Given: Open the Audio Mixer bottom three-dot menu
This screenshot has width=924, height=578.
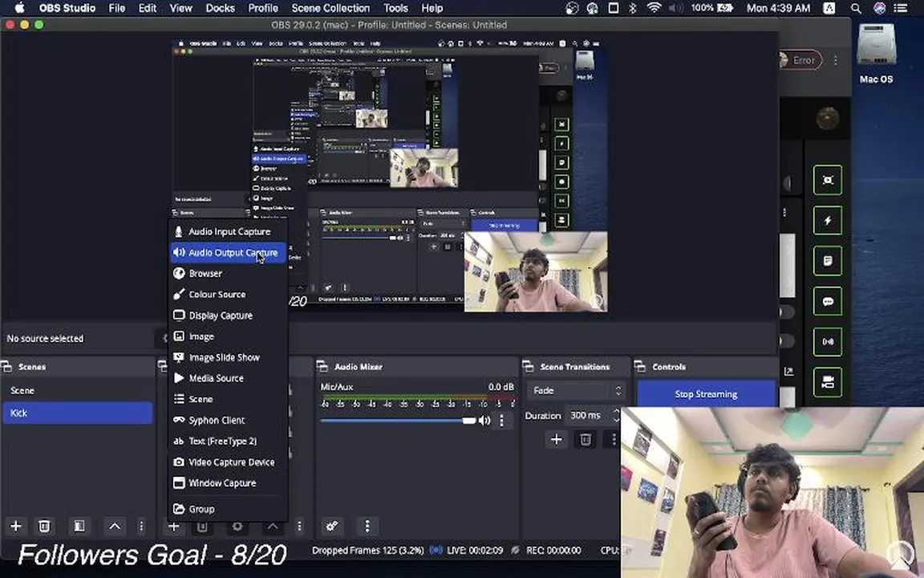Looking at the screenshot, I should (x=367, y=526).
